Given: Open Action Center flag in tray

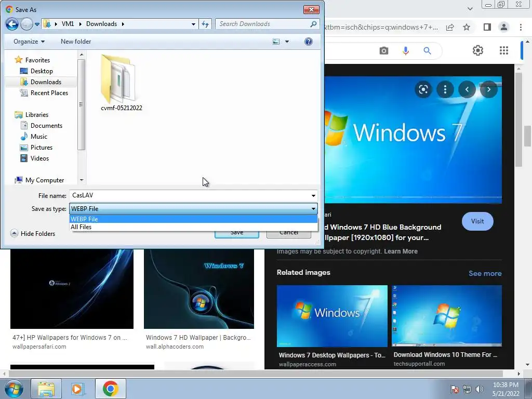Looking at the screenshot, I should (455, 389).
